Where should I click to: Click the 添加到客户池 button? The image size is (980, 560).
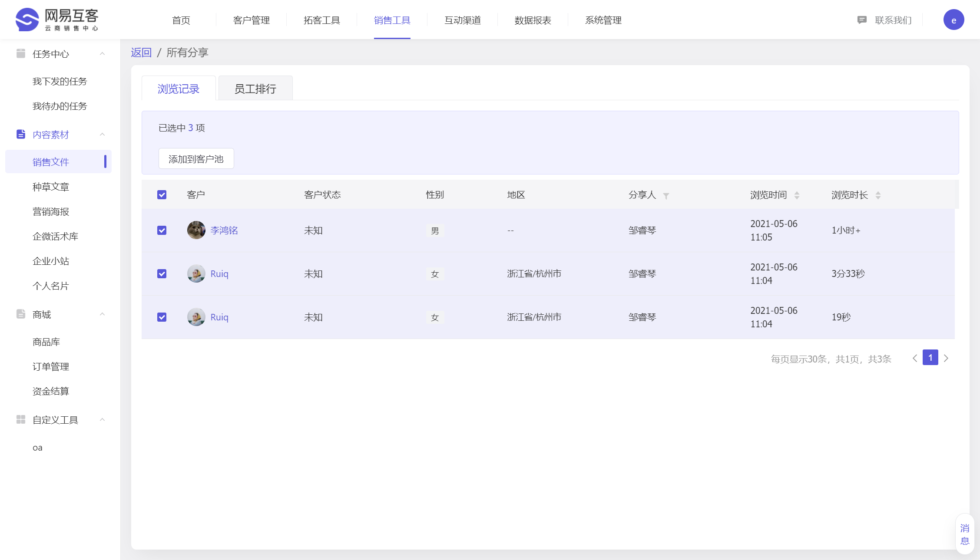coord(196,159)
